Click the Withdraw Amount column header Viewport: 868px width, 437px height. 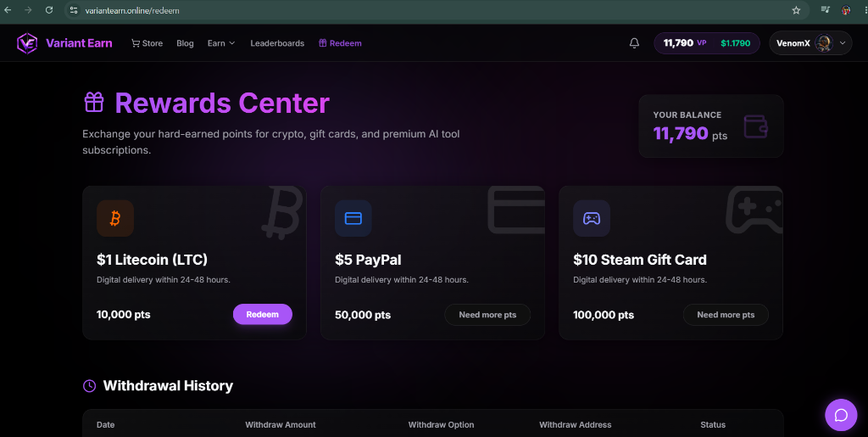(x=280, y=425)
